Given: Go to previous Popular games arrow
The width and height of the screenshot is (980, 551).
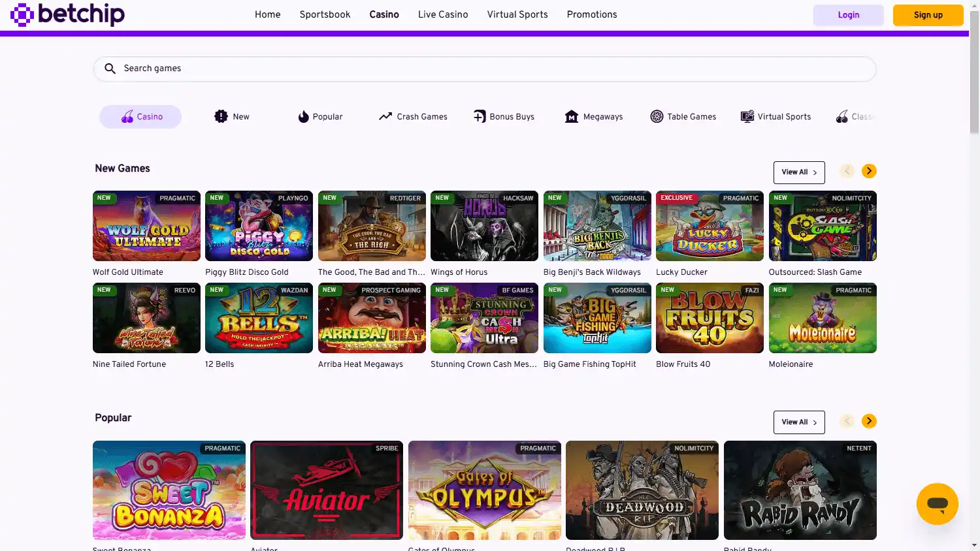Looking at the screenshot, I should 847,421.
